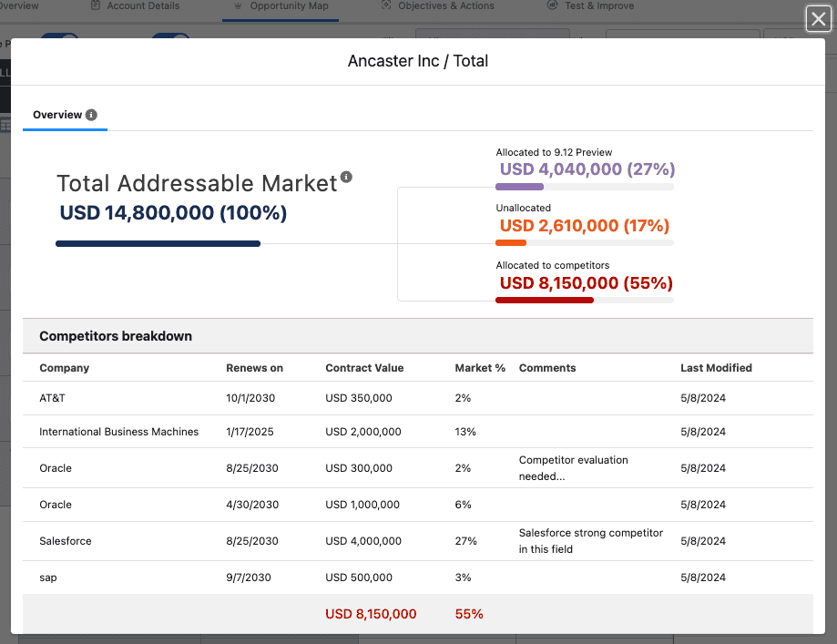The height and width of the screenshot is (644, 837).
Task: Click the orange Unallocated progress bar
Action: pyautogui.click(x=511, y=243)
